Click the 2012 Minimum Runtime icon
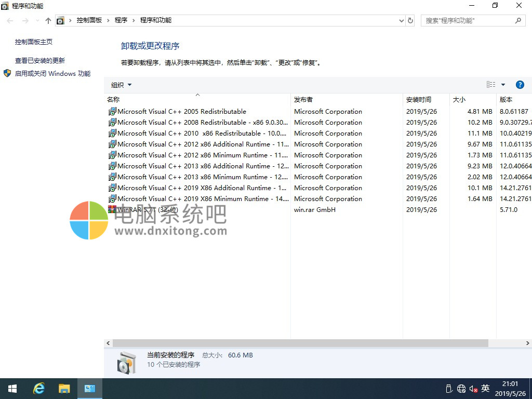 pyautogui.click(x=112, y=155)
